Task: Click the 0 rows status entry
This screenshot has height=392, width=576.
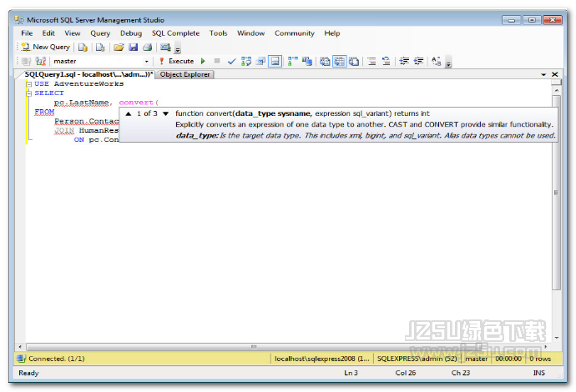Action: pos(540,359)
